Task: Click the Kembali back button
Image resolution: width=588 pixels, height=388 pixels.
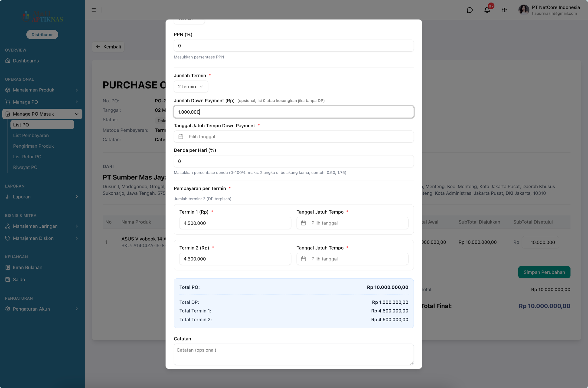Action: tap(108, 47)
